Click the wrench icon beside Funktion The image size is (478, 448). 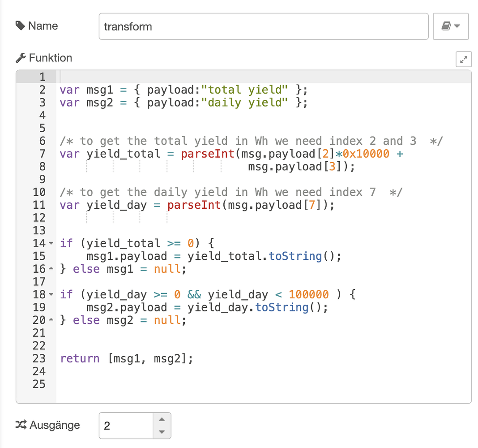pyautogui.click(x=21, y=57)
